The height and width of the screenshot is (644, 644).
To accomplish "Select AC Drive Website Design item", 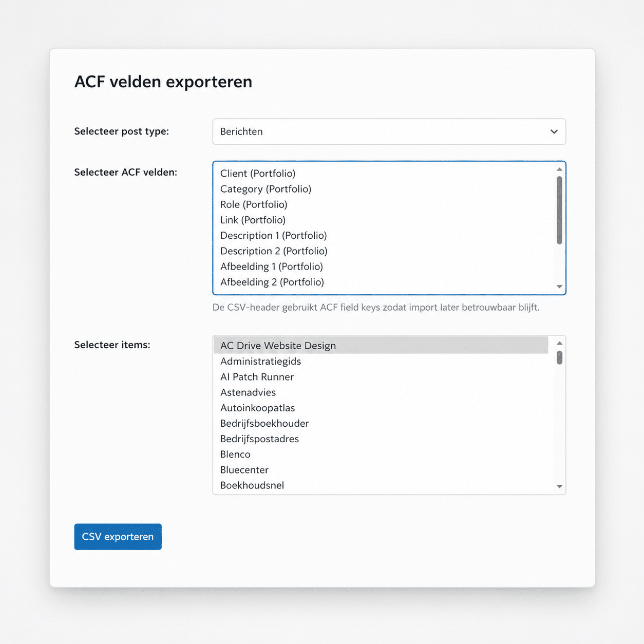I will (278, 346).
